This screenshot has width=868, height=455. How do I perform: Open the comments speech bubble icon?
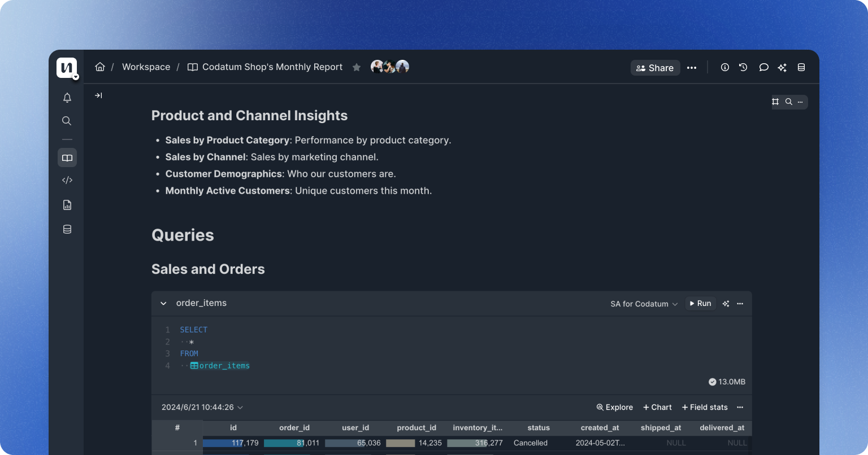pyautogui.click(x=763, y=67)
